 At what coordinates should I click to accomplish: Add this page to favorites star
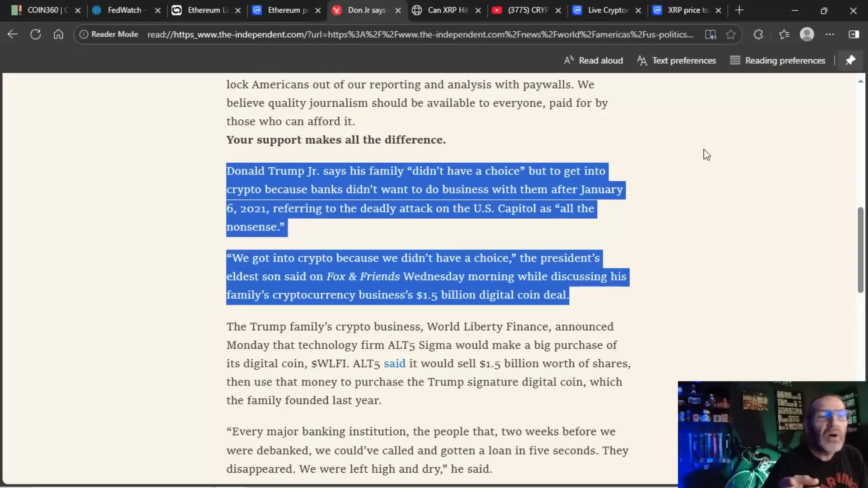(x=731, y=34)
